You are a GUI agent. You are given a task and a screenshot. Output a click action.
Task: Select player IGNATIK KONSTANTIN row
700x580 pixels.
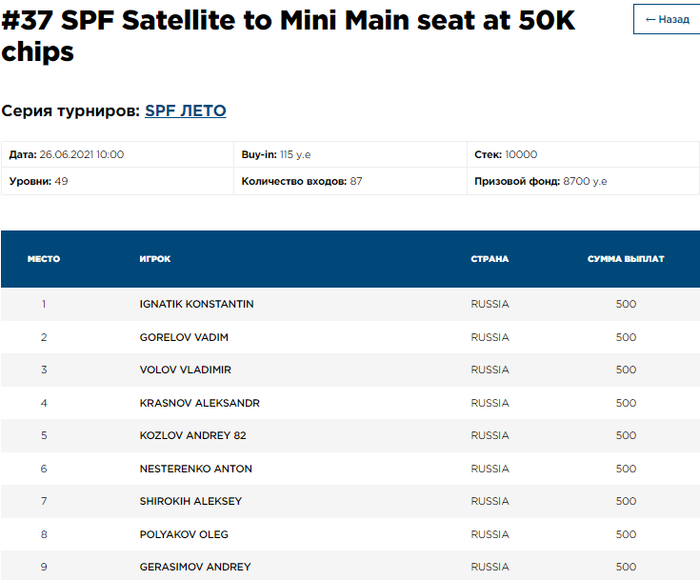click(196, 304)
